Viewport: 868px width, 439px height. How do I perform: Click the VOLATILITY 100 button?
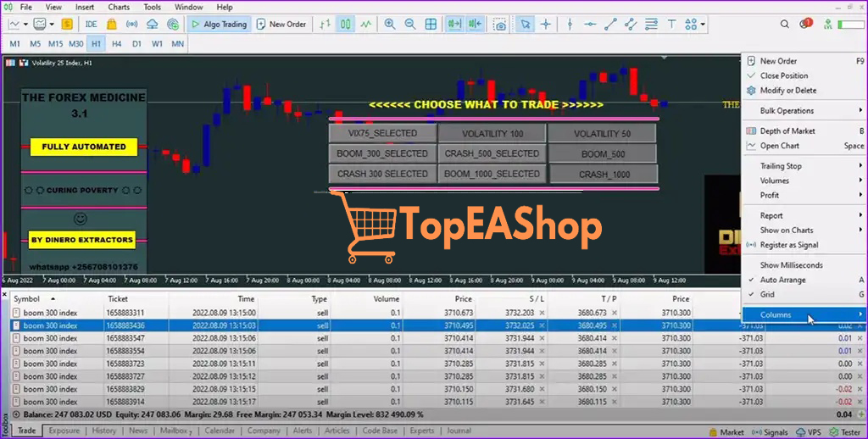point(492,133)
